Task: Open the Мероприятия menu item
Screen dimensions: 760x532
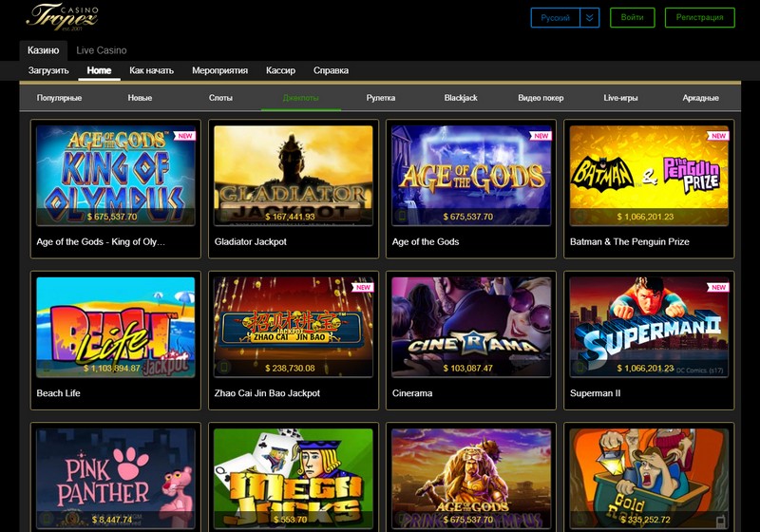Action: pos(219,70)
